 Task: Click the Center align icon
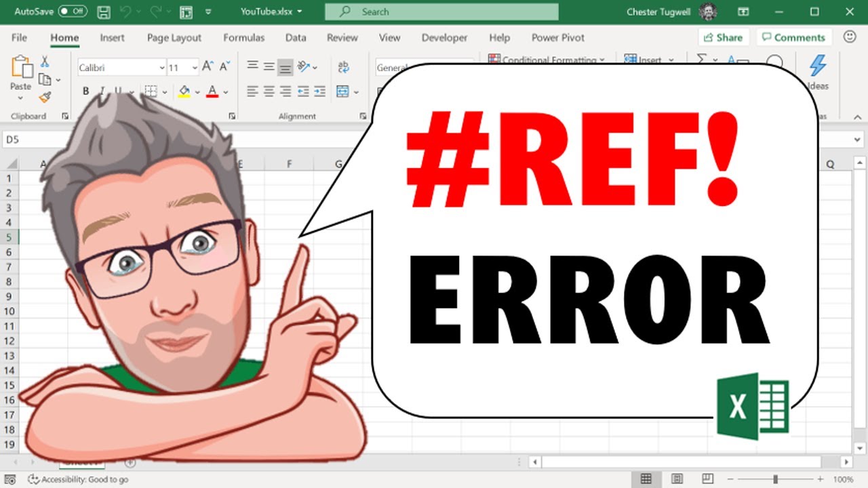tap(269, 91)
